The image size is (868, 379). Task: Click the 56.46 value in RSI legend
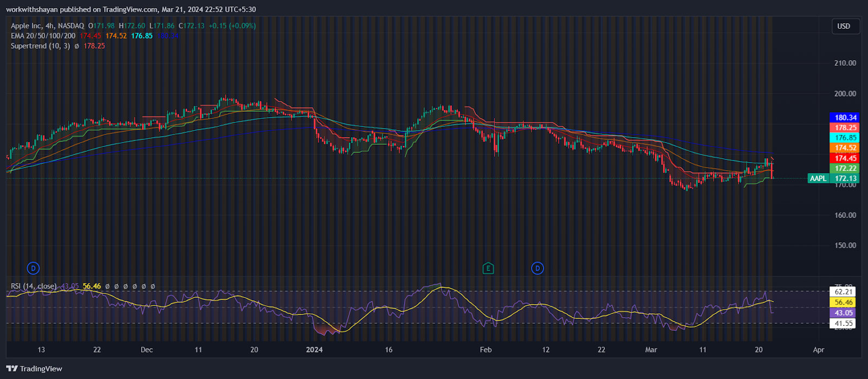[x=92, y=286]
